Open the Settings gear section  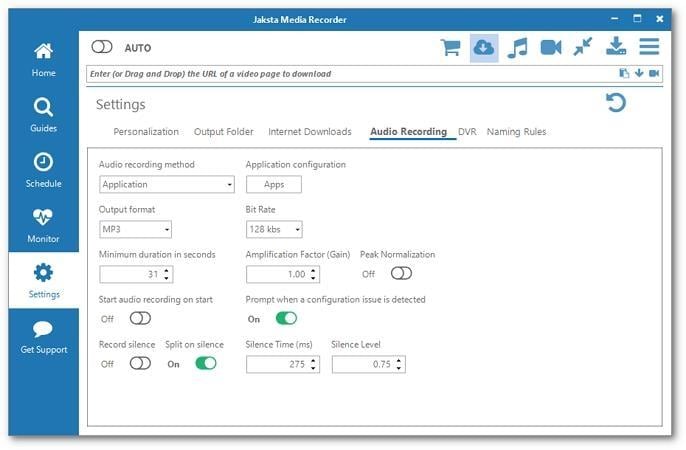point(43,280)
